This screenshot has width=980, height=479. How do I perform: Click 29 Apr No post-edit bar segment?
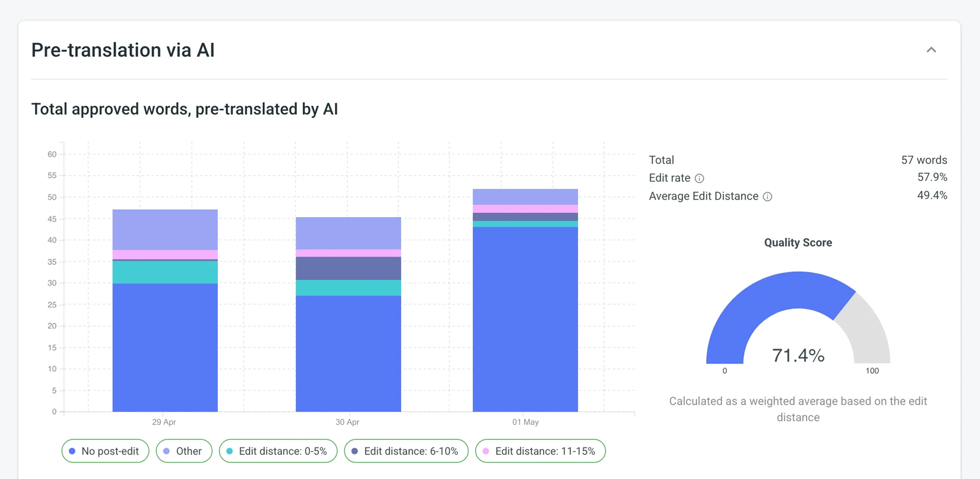[x=165, y=347]
